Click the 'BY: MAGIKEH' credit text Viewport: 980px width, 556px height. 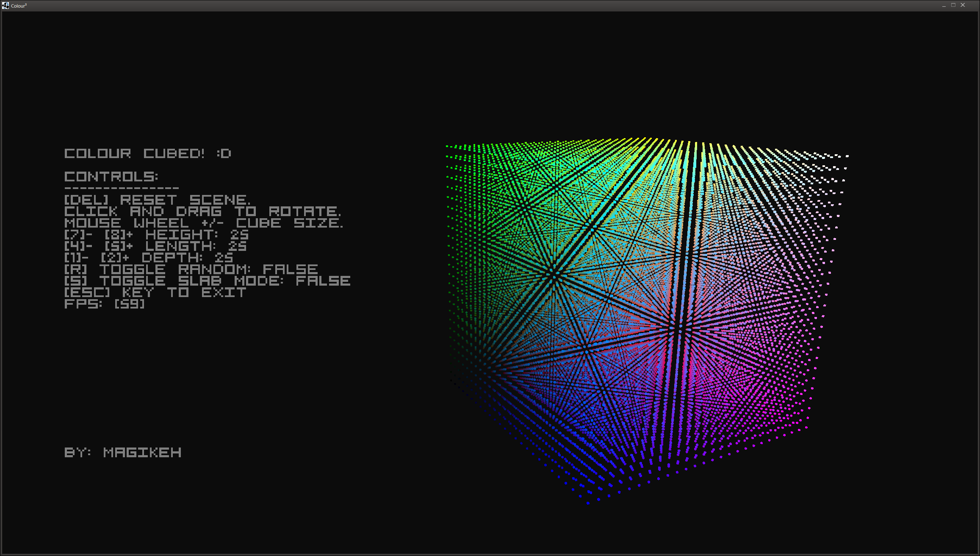(x=123, y=452)
